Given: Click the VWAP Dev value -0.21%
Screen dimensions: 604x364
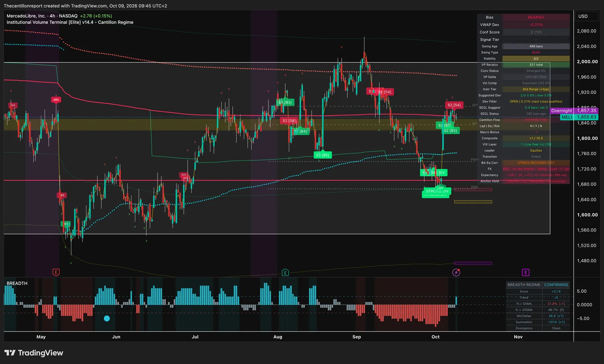Looking at the screenshot, I should pos(536,25).
